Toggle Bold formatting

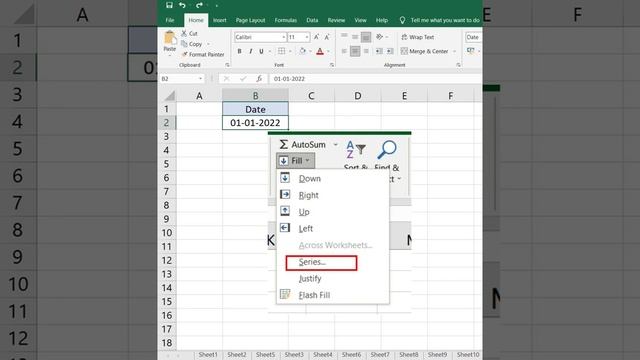click(240, 51)
